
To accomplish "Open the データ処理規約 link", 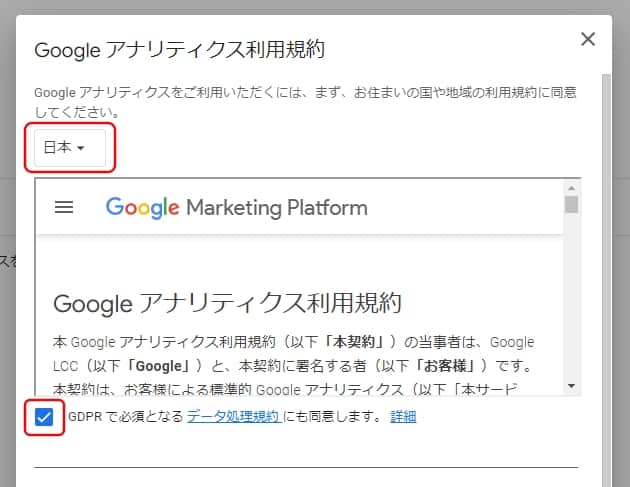I will [x=233, y=416].
